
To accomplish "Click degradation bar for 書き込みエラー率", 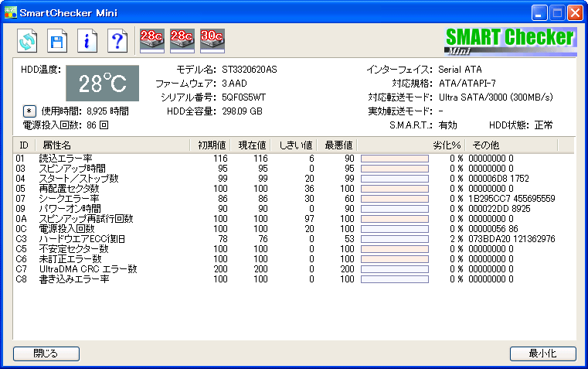I will tap(395, 279).
